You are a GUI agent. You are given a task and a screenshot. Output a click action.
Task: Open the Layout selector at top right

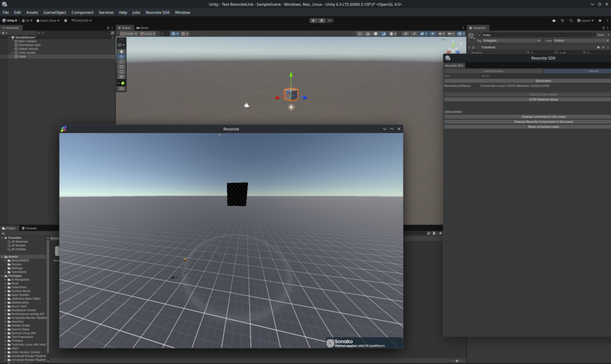[x=587, y=20]
